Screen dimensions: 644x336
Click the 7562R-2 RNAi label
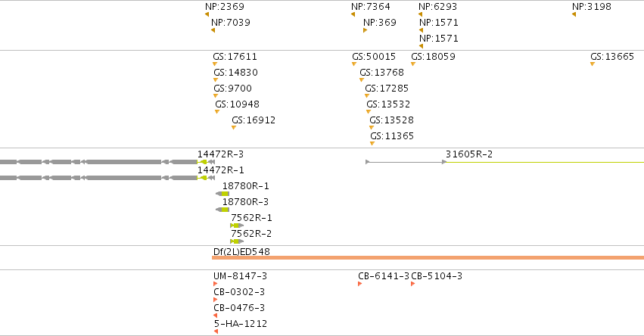tap(251, 234)
